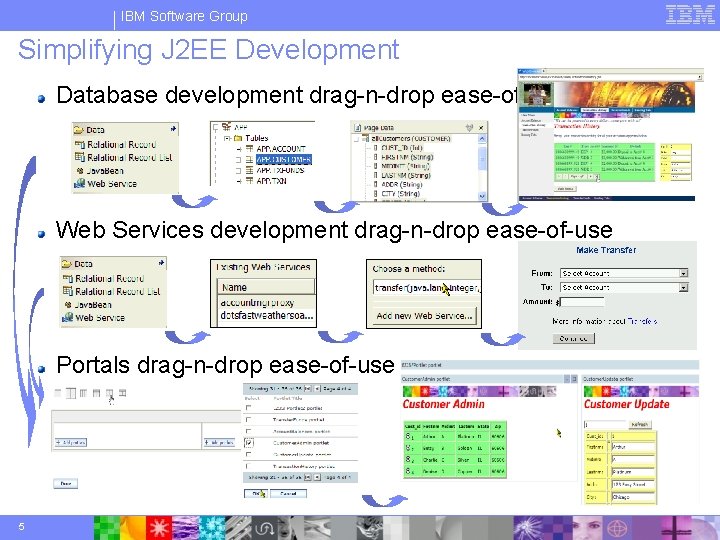Click Add new Web Service... button
The height and width of the screenshot is (540, 720).
424,316
